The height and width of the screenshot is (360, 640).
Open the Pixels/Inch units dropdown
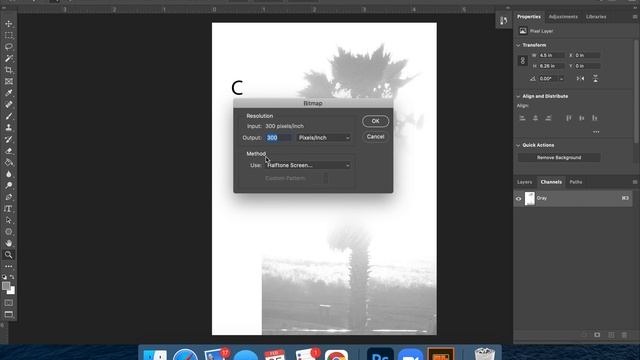324,138
